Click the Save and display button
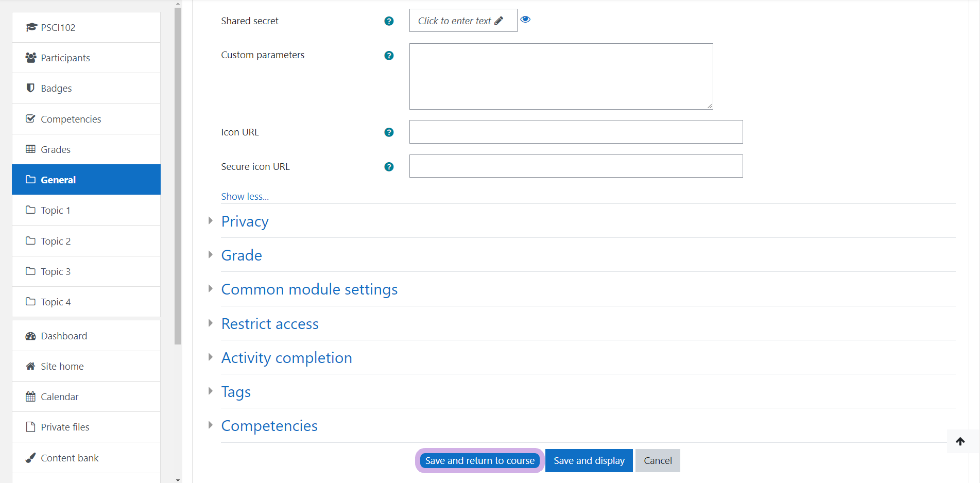Image resolution: width=980 pixels, height=483 pixels. (x=589, y=461)
